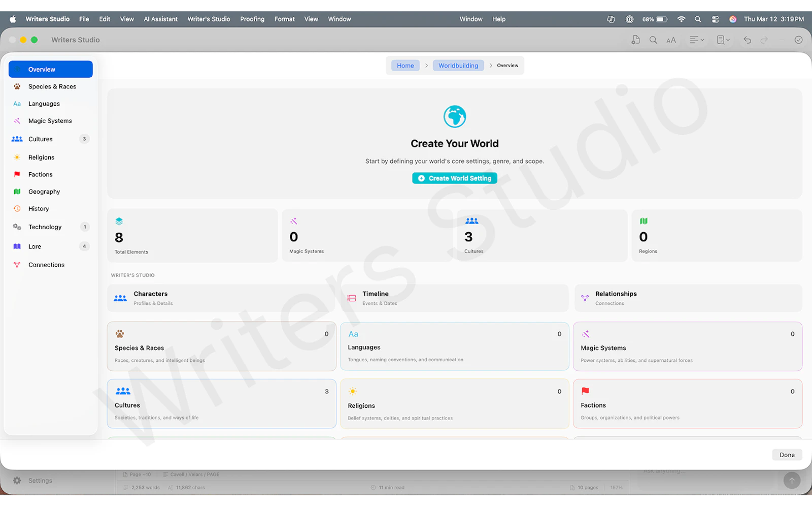
Task: Open the document inspect dropdown in toolbar
Action: [x=723, y=40]
